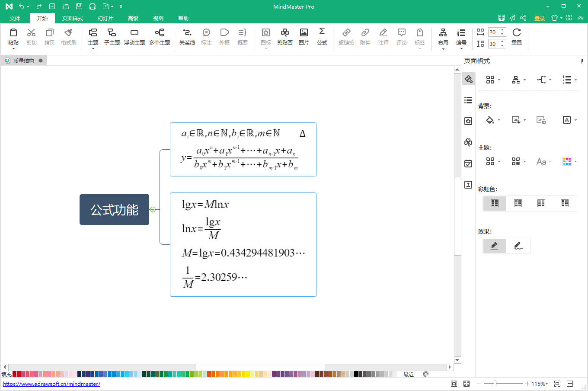Select the second rainbow color option
This screenshot has height=391, width=588.
coord(518,203)
